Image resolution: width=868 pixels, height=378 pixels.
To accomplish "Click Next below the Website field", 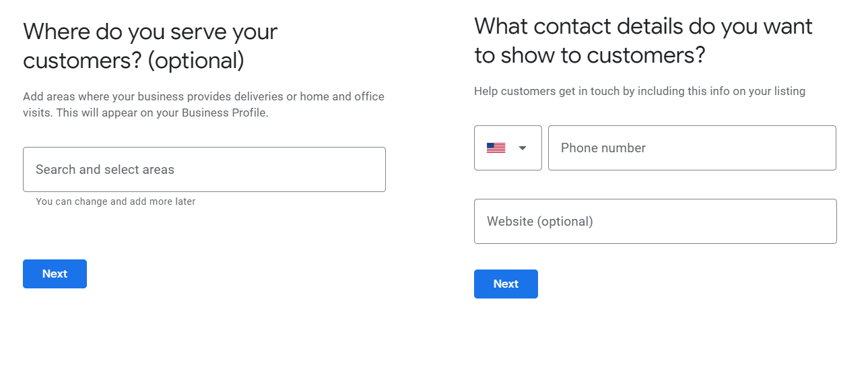I will [x=506, y=284].
